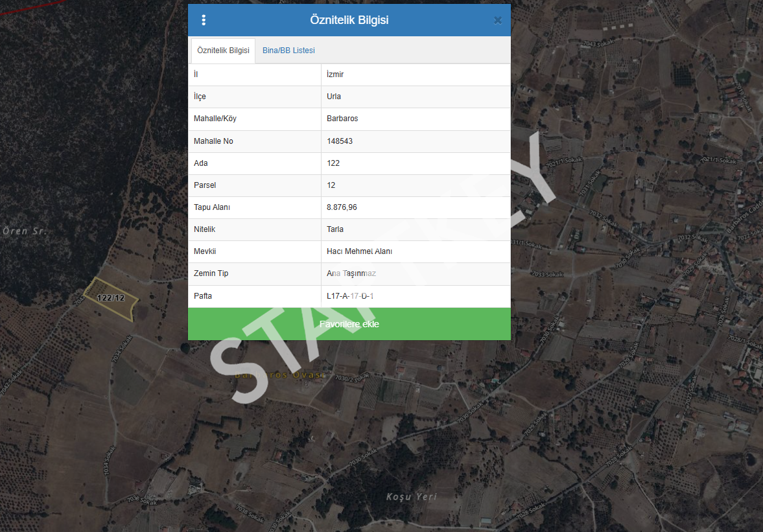Click the Koşu Yeri label on the map

pos(411,497)
